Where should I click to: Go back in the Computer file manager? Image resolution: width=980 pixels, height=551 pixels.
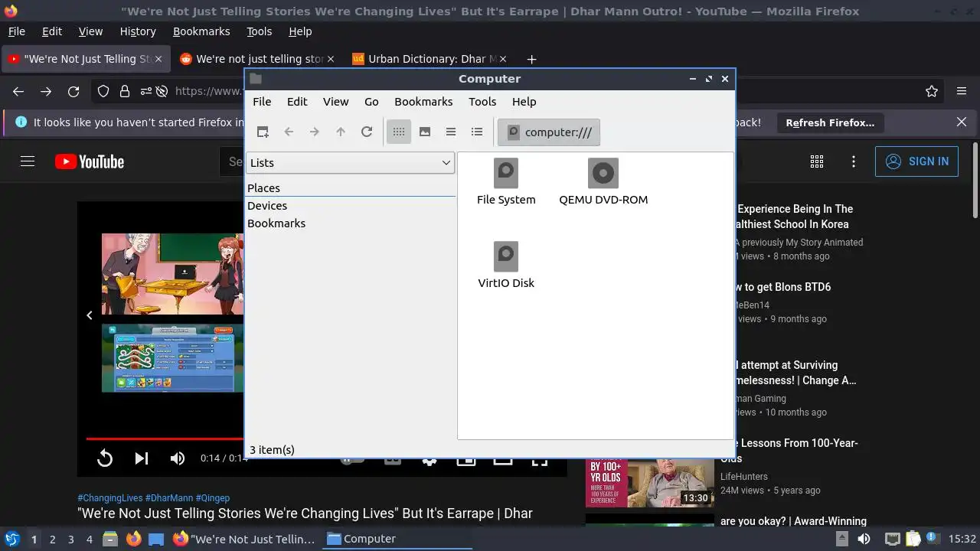(289, 132)
